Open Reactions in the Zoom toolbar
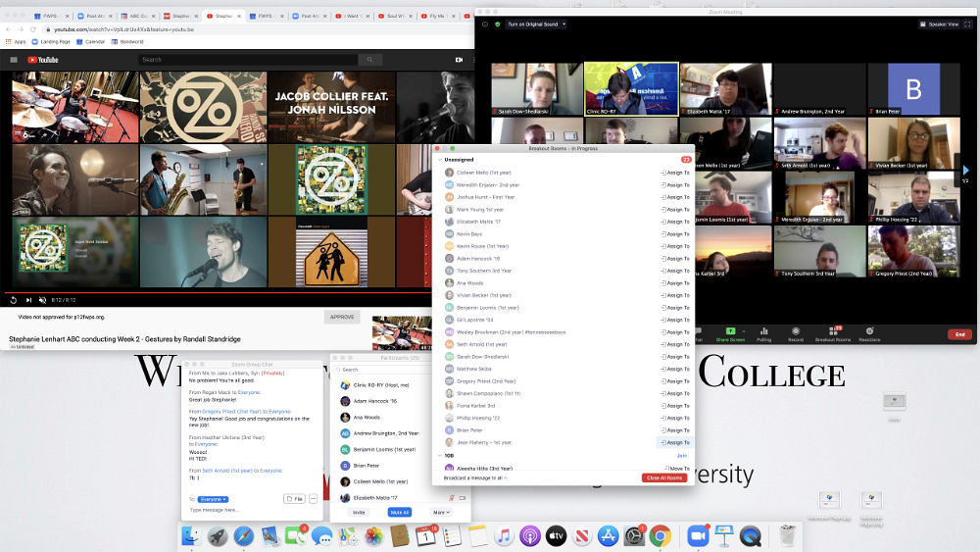This screenshot has width=980, height=552. pos(869,333)
